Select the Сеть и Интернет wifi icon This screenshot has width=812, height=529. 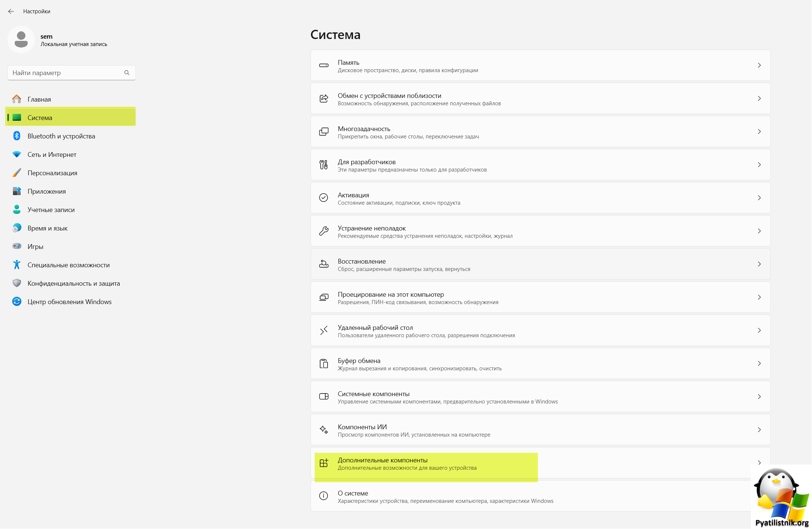point(17,155)
